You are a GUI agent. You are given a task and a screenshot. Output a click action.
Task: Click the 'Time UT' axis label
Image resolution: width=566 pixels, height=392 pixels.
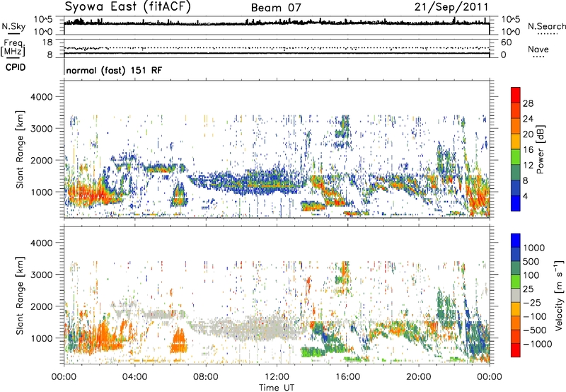pyautogui.click(x=277, y=388)
